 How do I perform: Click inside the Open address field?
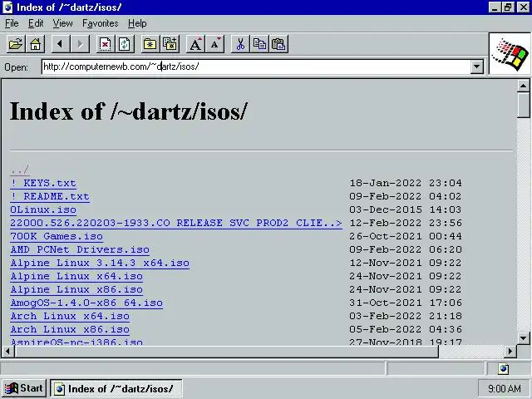(256, 66)
